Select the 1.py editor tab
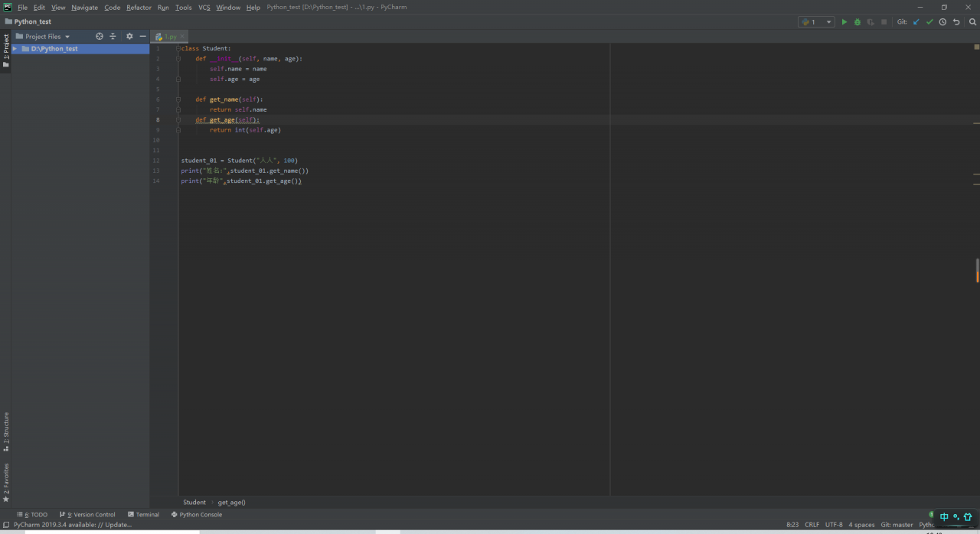Viewport: 980px width, 534px height. coord(169,37)
